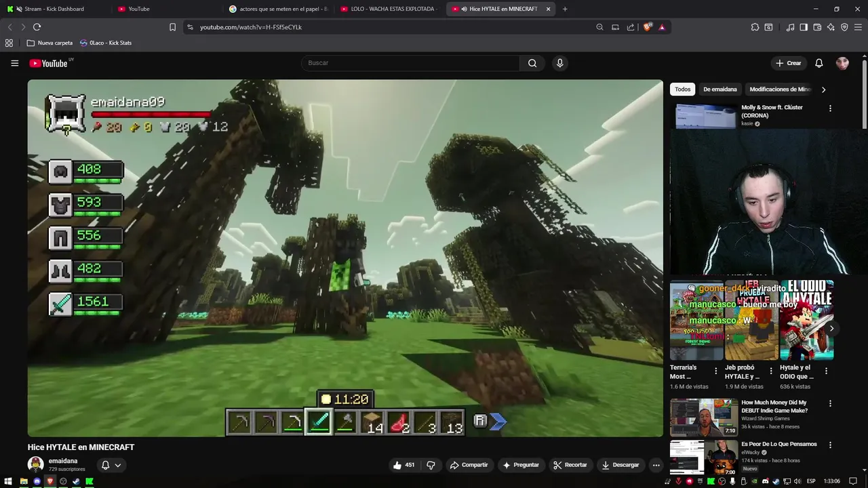Click the Crear button

tap(789, 63)
